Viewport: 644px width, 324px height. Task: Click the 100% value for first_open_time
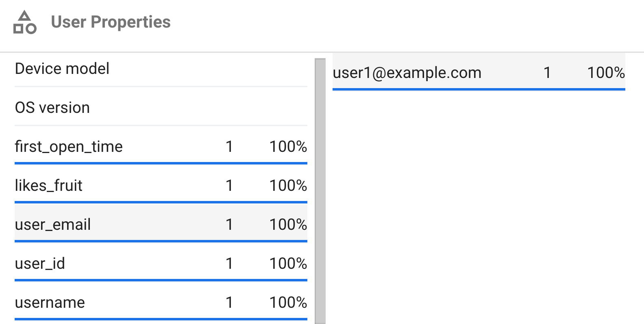tap(288, 147)
